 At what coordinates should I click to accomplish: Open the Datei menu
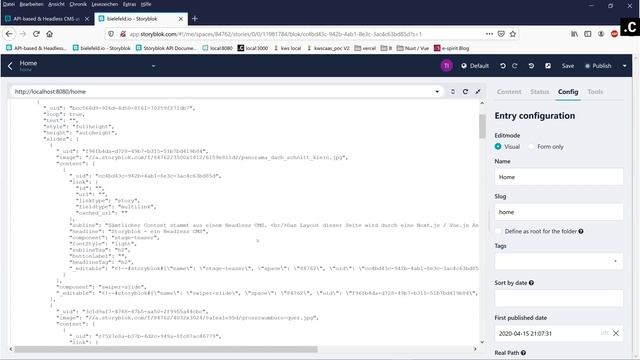coord(9,4)
